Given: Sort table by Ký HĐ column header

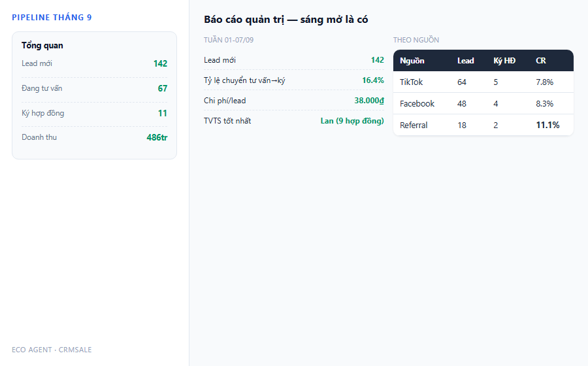Looking at the screenshot, I should tap(504, 61).
